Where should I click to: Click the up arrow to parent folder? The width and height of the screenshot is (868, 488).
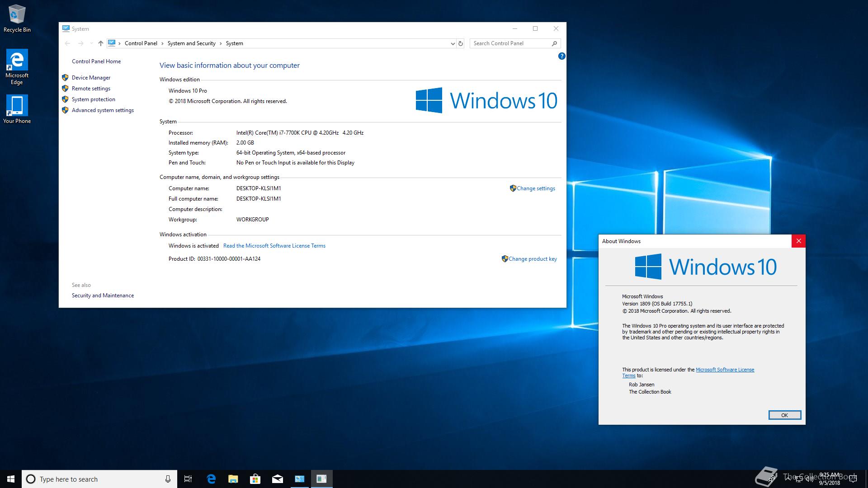pyautogui.click(x=101, y=43)
